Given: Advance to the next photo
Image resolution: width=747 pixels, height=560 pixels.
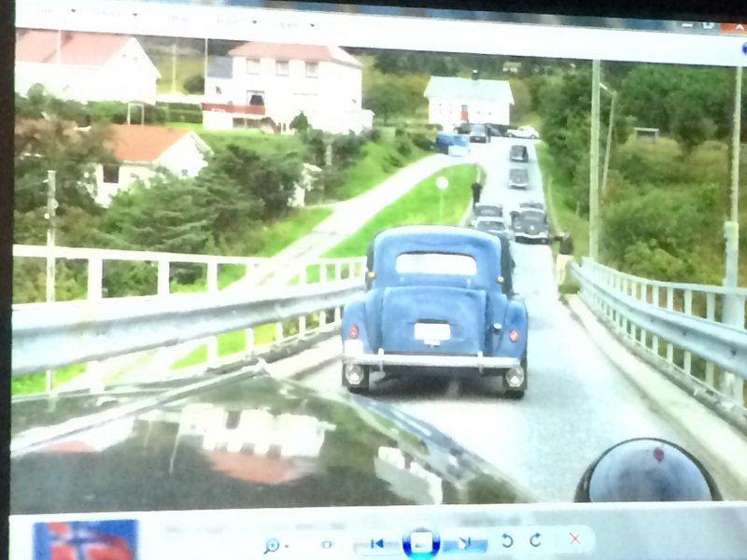Looking at the screenshot, I should 464,542.
